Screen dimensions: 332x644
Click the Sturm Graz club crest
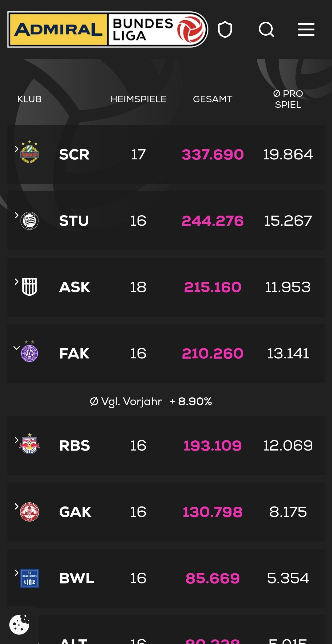pyautogui.click(x=30, y=221)
